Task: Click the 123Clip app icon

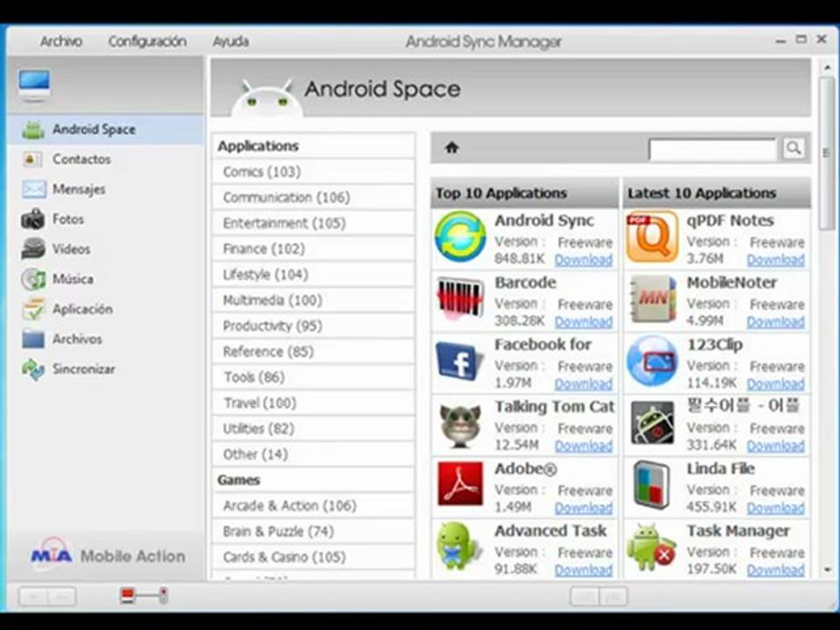Action: pyautogui.click(x=652, y=361)
